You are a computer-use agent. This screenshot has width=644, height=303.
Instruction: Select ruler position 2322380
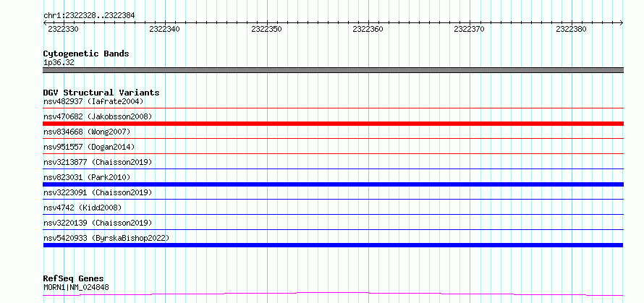point(572,29)
